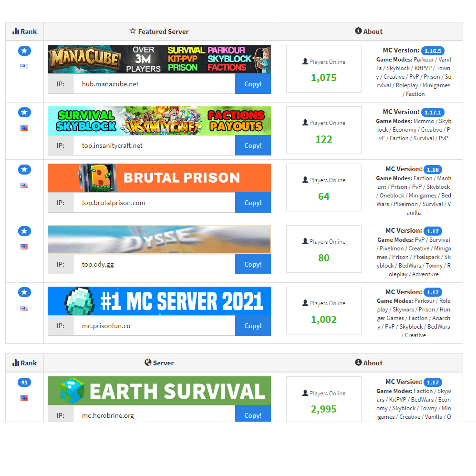Click the globe icon beside Server header
This screenshot has height=476, width=476.
click(148, 362)
